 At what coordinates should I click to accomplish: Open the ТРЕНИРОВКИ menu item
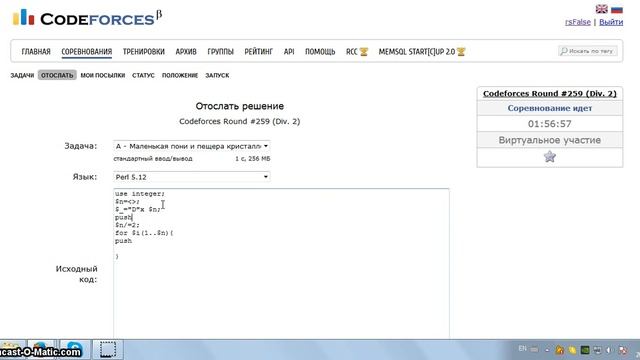point(144,52)
